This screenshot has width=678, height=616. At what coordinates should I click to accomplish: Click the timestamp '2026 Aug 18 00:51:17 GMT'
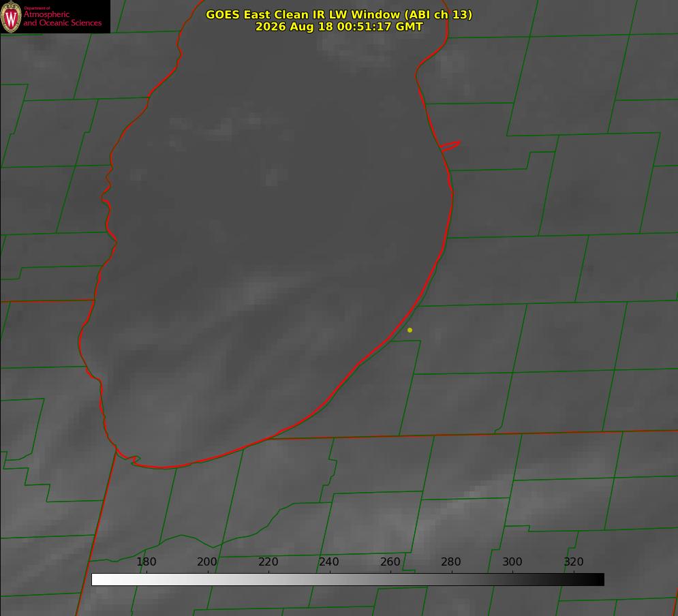coord(339,27)
